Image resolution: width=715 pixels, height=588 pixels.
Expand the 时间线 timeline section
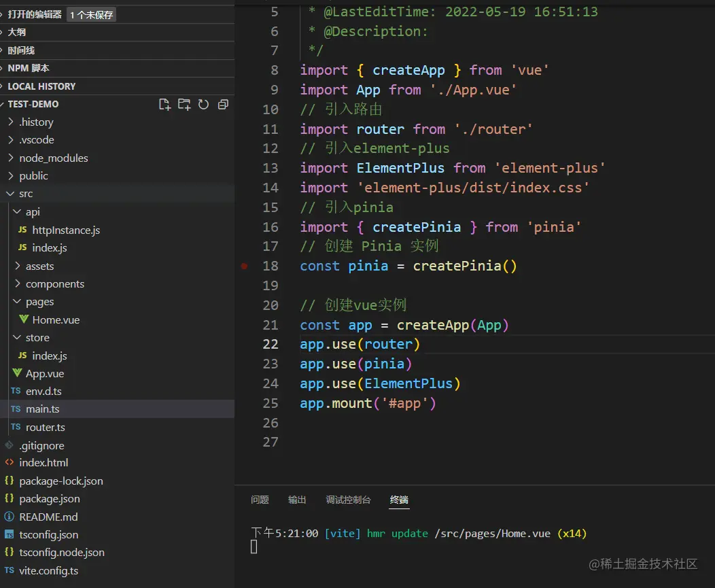pyautogui.click(x=117, y=50)
